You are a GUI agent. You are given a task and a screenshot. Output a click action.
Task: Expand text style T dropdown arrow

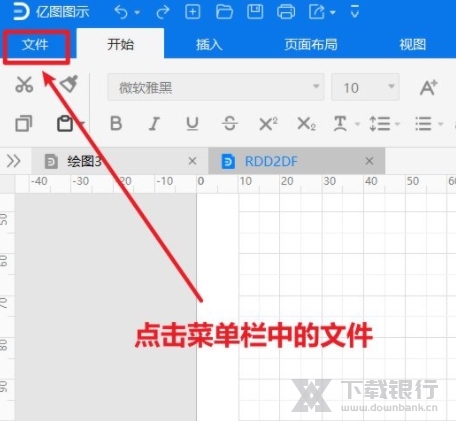tap(358, 124)
